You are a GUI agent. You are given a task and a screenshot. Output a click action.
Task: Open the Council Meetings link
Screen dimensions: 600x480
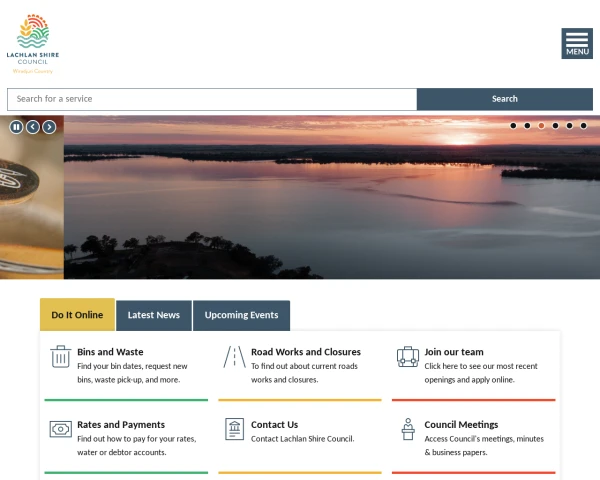coord(461,424)
